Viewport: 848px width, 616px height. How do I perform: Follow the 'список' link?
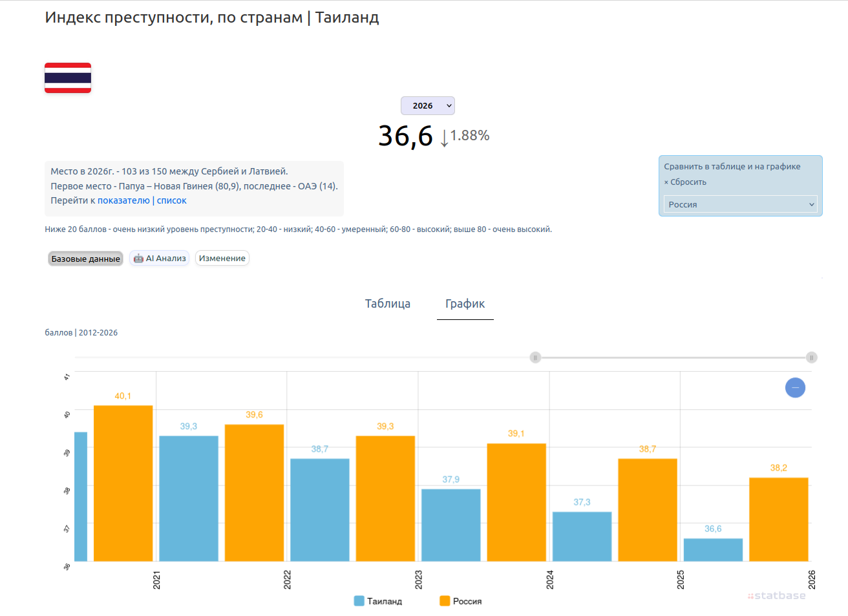coord(172,200)
